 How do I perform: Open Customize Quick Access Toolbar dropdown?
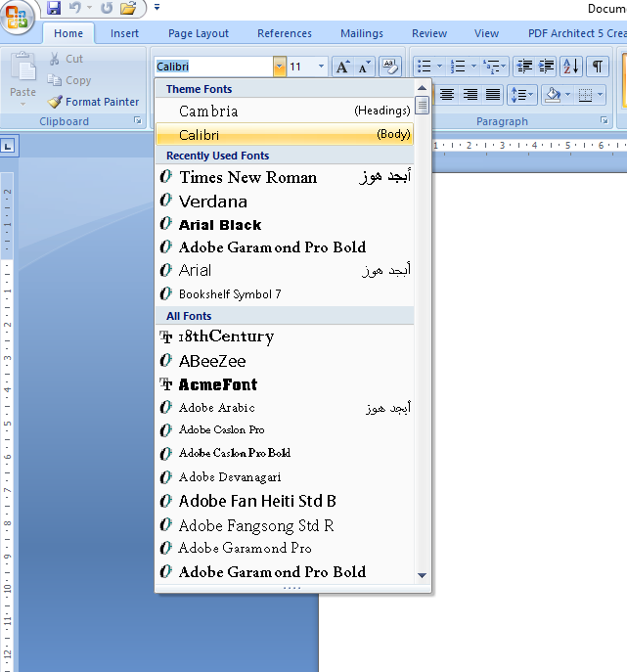[157, 7]
